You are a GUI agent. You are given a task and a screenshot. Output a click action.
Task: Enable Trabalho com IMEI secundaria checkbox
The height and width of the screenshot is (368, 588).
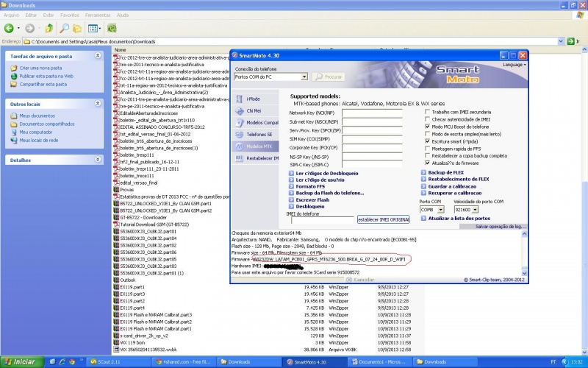[427, 112]
